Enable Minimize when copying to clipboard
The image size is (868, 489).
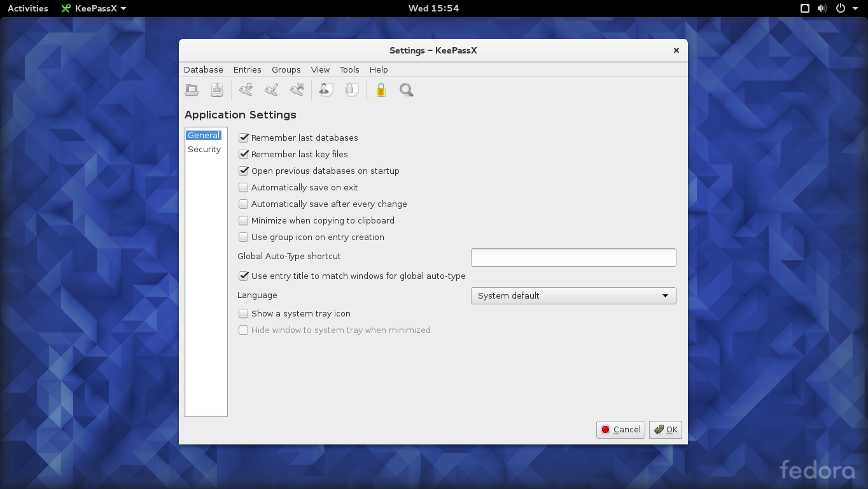coord(243,220)
